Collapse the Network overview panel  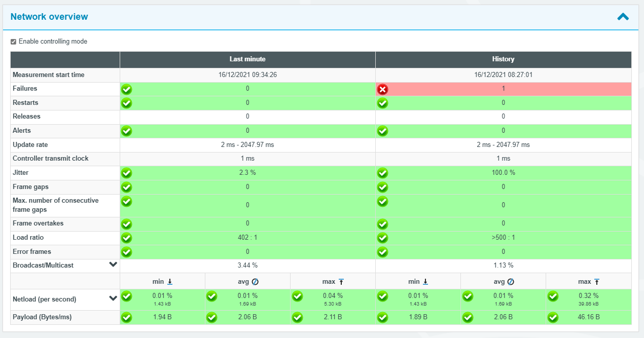pyautogui.click(x=623, y=16)
